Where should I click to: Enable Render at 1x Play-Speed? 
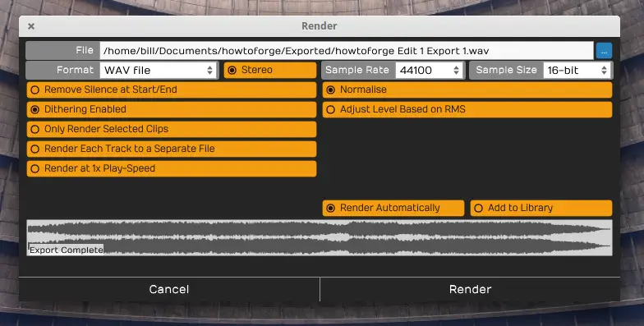171,169
